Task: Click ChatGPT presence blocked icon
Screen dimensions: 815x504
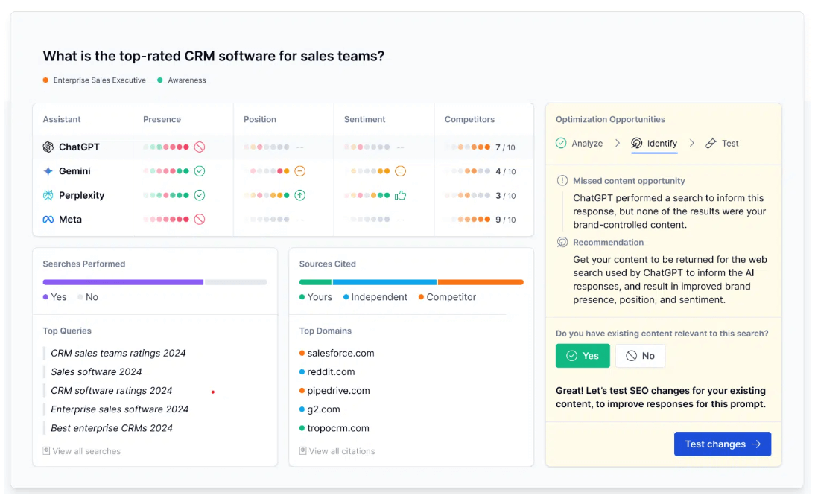Action: tap(200, 147)
